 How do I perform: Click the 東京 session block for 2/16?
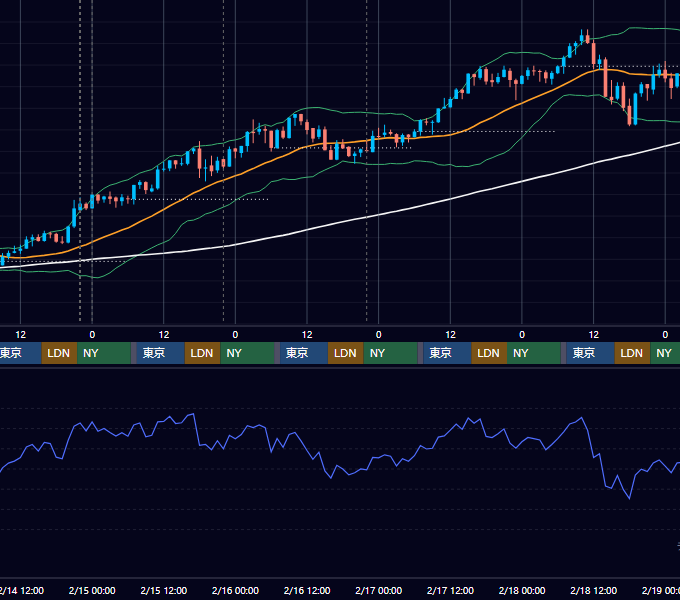304,353
